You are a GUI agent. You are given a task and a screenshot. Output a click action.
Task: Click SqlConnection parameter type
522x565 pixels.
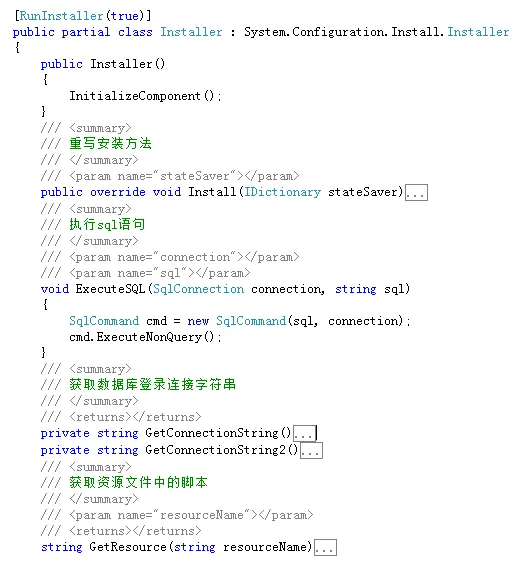coord(198,289)
